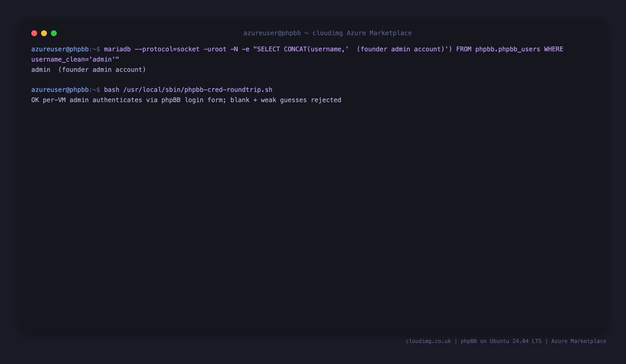Click the window title 'azureuser@phpbb ~ cloudimg Azure Marketplace'
Image resolution: width=626 pixels, height=364 pixels.
point(328,33)
